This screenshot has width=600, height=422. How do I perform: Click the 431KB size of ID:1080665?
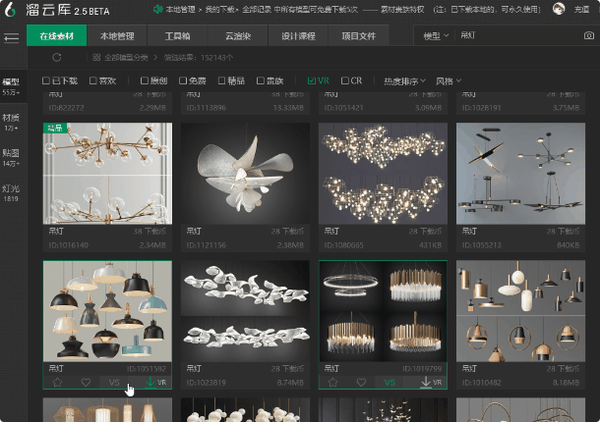430,245
